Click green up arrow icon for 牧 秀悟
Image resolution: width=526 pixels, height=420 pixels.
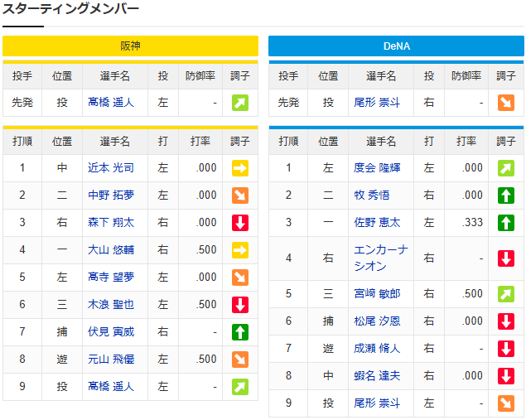coord(506,196)
